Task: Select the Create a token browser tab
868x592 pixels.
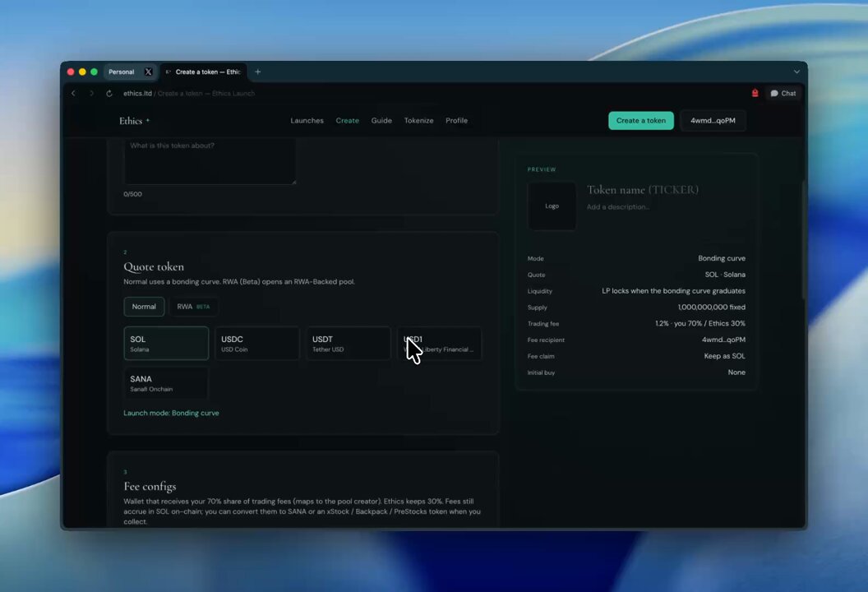Action: (204, 72)
